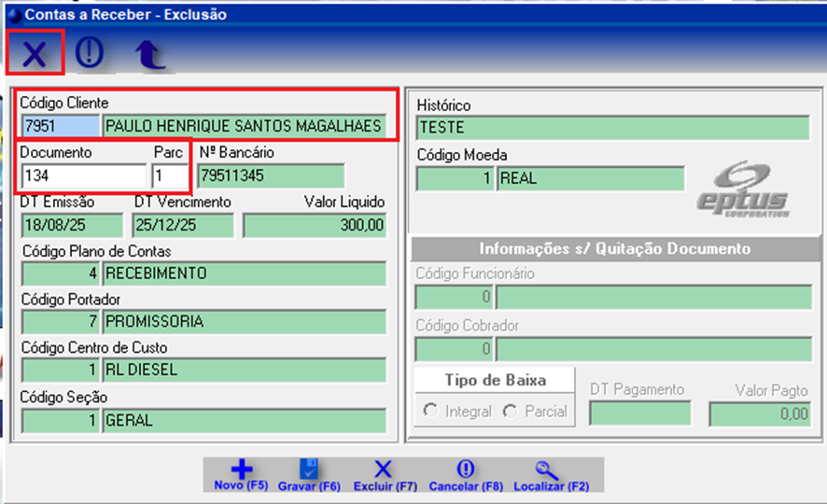Click the Código Cliente field with 7951
827x504 pixels.
pos(59,126)
